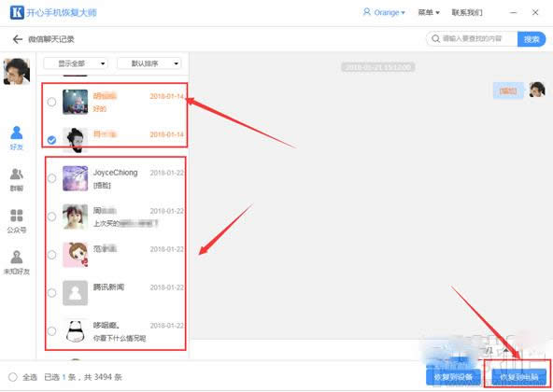Open JoyceChiong's avatar conversation
553x392 pixels.
pos(75,178)
